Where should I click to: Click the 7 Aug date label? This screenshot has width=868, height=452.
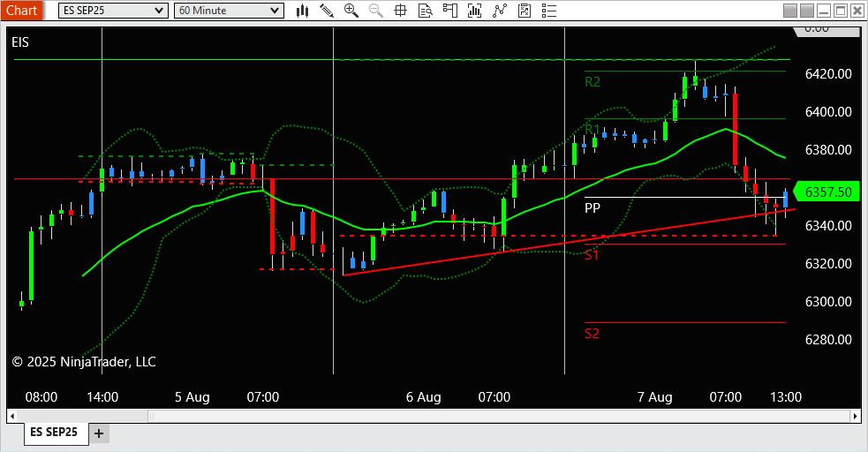pyautogui.click(x=655, y=397)
